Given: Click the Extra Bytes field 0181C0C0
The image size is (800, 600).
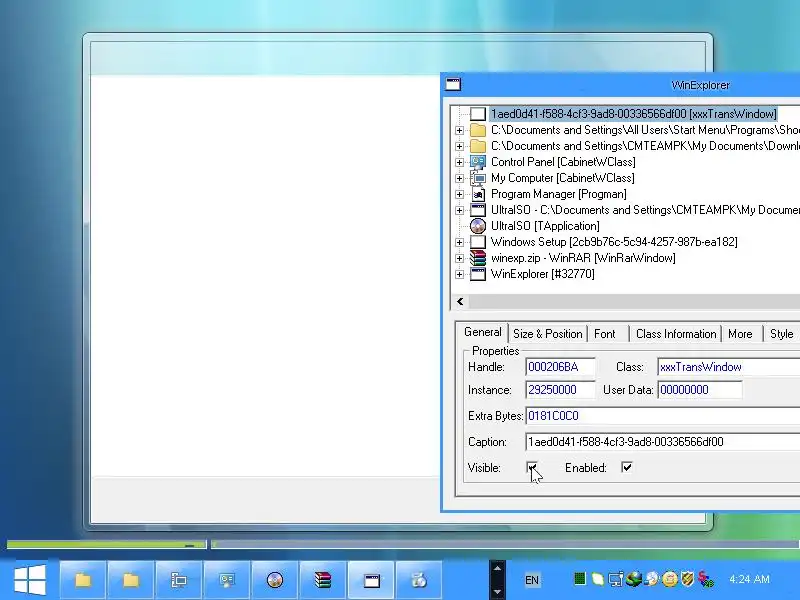Looking at the screenshot, I should (x=663, y=416).
